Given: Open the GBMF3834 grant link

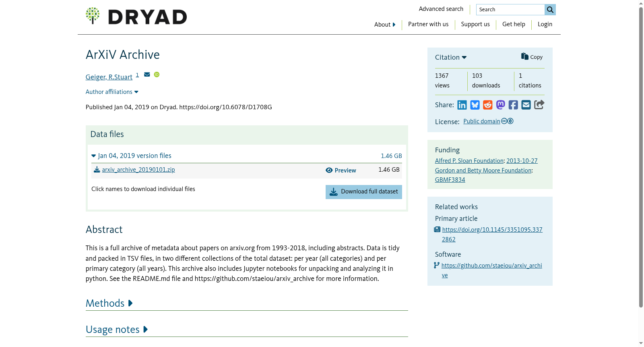Looking at the screenshot, I should click(x=450, y=180).
